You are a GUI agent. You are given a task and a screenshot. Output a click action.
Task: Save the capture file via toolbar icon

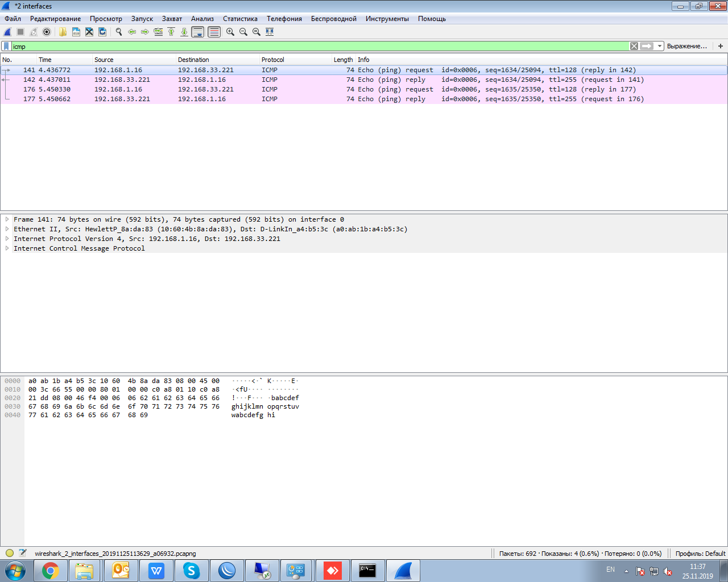[76, 32]
